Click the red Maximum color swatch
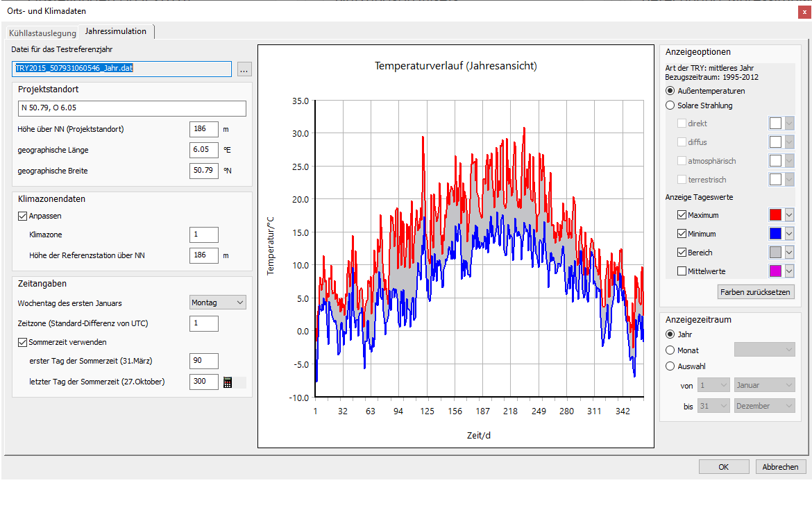The height and width of the screenshot is (519, 812). tap(775, 215)
